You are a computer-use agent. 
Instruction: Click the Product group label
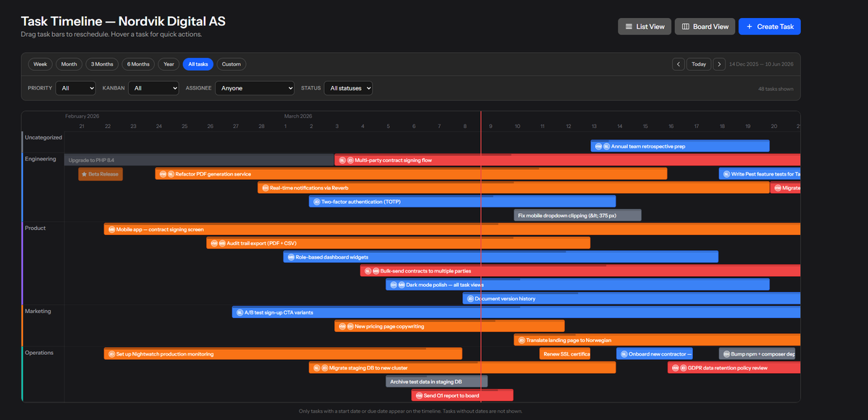coord(35,228)
